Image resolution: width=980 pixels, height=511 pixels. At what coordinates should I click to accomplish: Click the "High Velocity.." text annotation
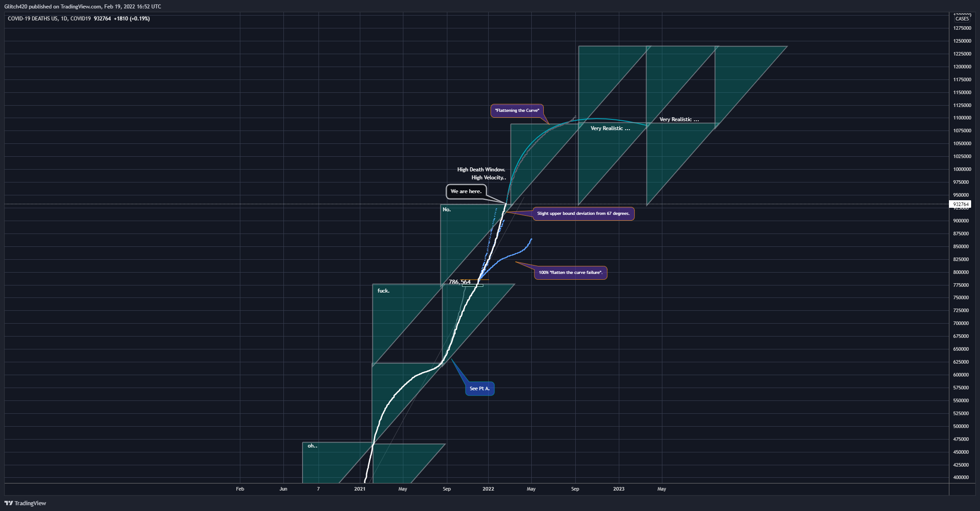pos(489,178)
